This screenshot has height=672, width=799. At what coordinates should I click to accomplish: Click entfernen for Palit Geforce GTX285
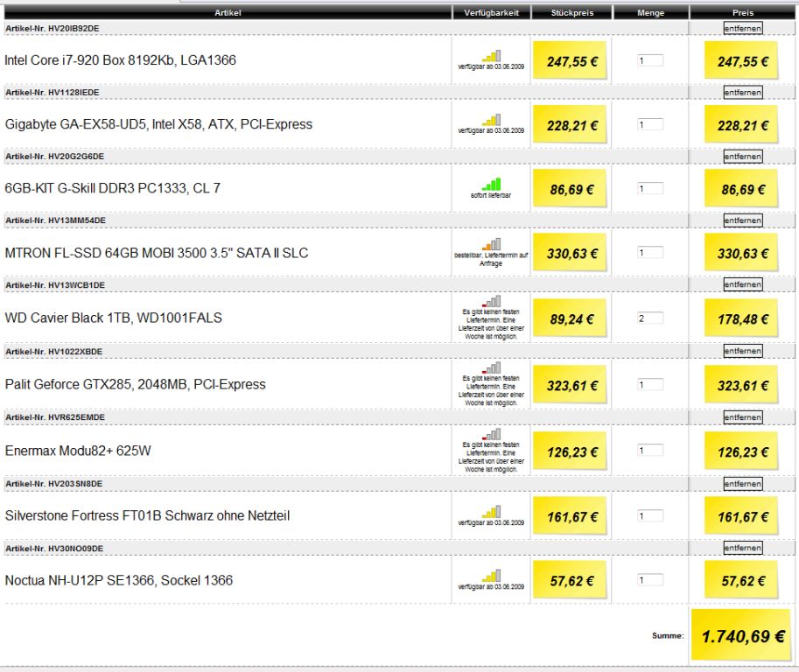coord(743,351)
